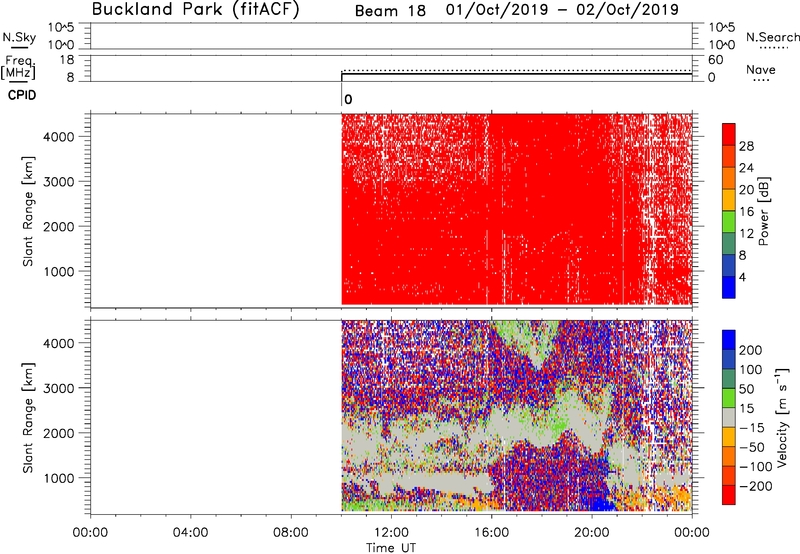Click the dotted Nave line in the frequency panel
This screenshot has width=800, height=554.
[516, 70]
